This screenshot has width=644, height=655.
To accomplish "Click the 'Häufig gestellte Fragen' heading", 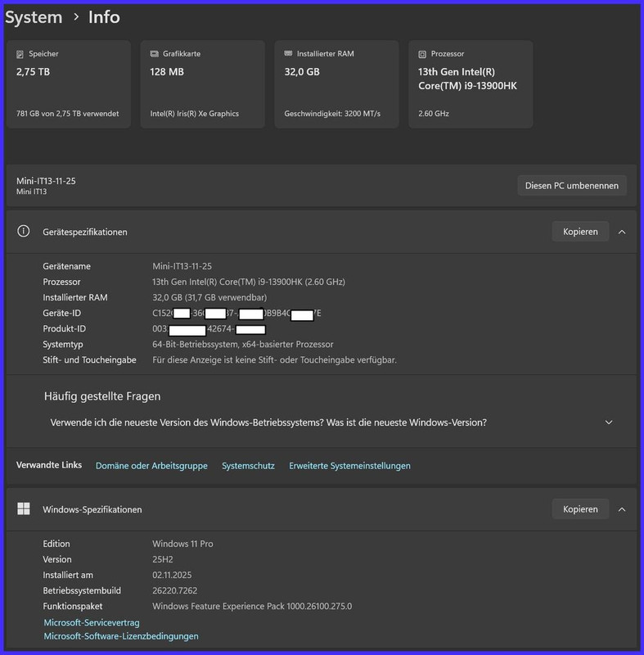I will 102,396.
